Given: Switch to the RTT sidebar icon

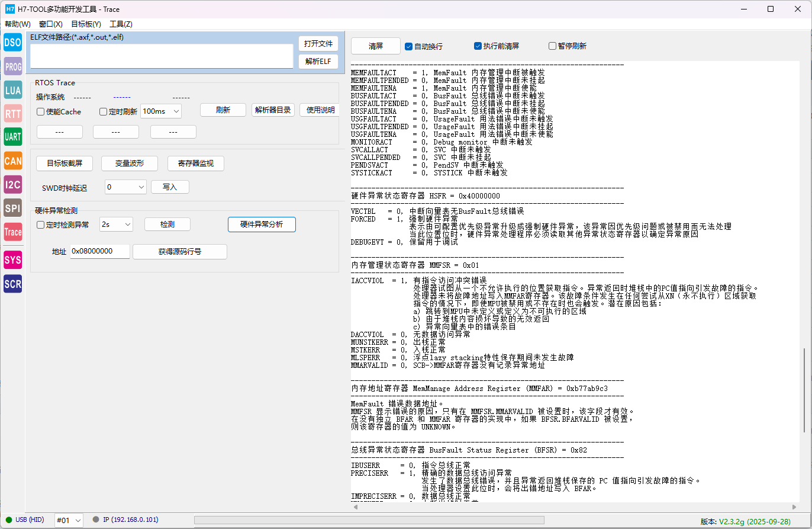Looking at the screenshot, I should click(x=12, y=114).
